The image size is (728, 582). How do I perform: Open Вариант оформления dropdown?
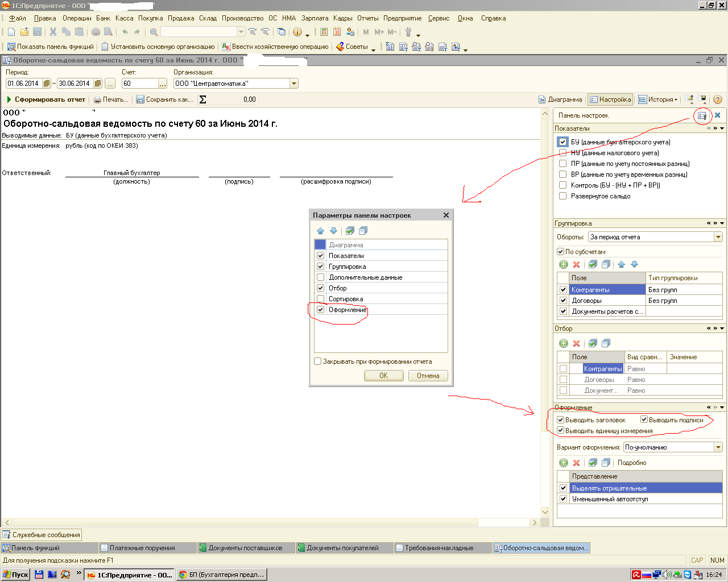718,447
